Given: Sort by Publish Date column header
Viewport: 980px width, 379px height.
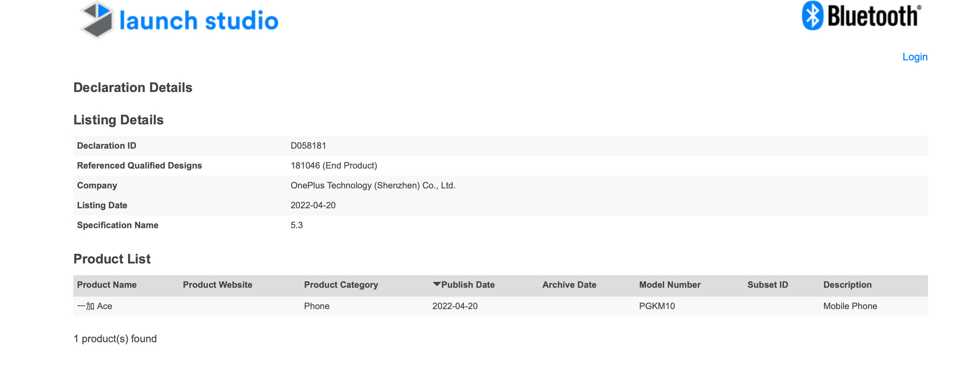Looking at the screenshot, I should 468,285.
